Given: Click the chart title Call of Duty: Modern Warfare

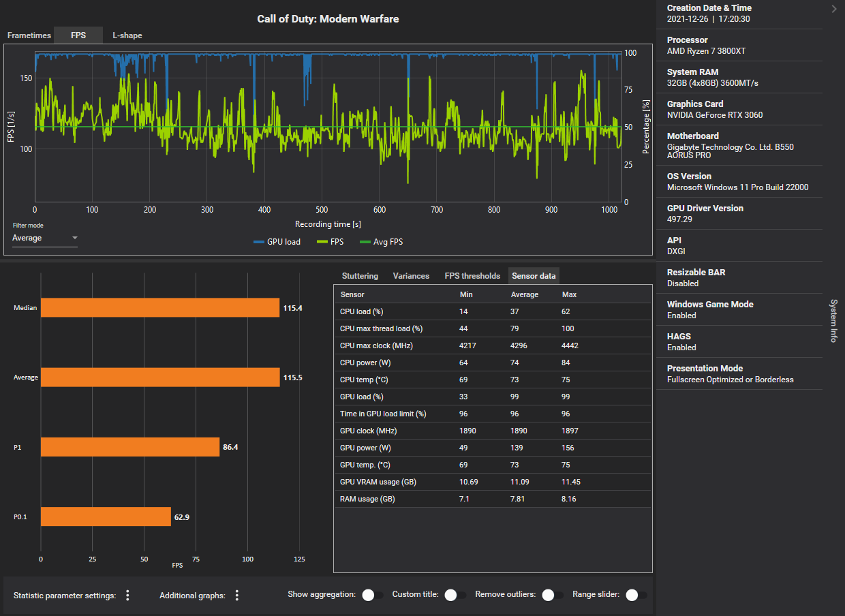Looking at the screenshot, I should click(328, 19).
